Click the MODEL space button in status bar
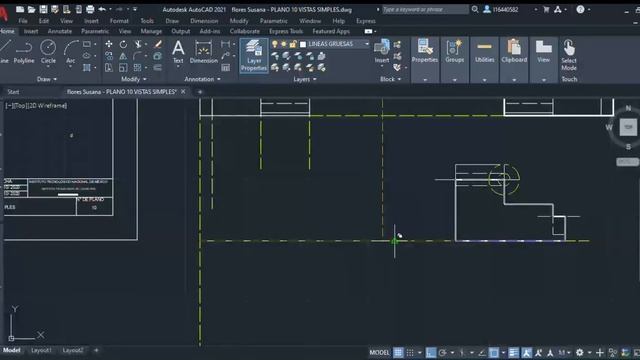Viewport: 640px width, 360px height. (x=379, y=352)
